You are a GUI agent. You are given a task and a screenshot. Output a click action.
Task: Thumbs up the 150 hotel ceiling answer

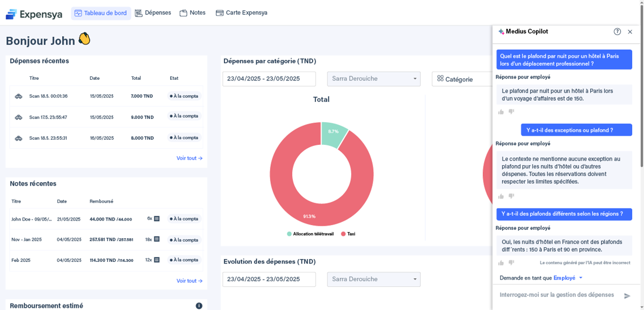tap(501, 111)
